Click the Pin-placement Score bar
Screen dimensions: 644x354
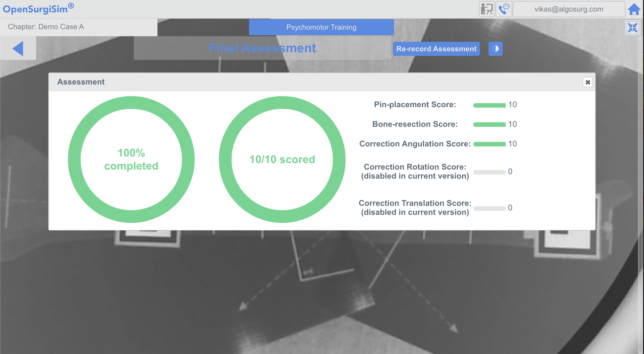pos(489,105)
